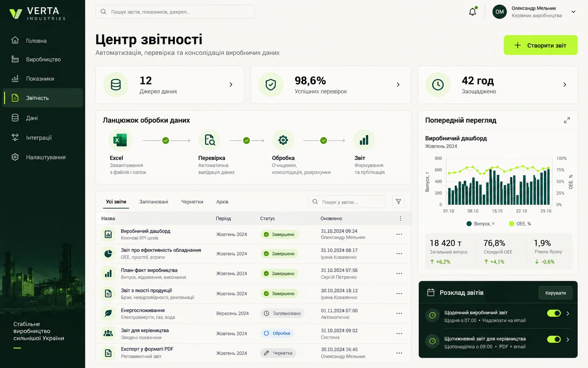588x368 pixels.
Task: Expand Щоденний виробничий звіт chevron
Action: coord(568,313)
